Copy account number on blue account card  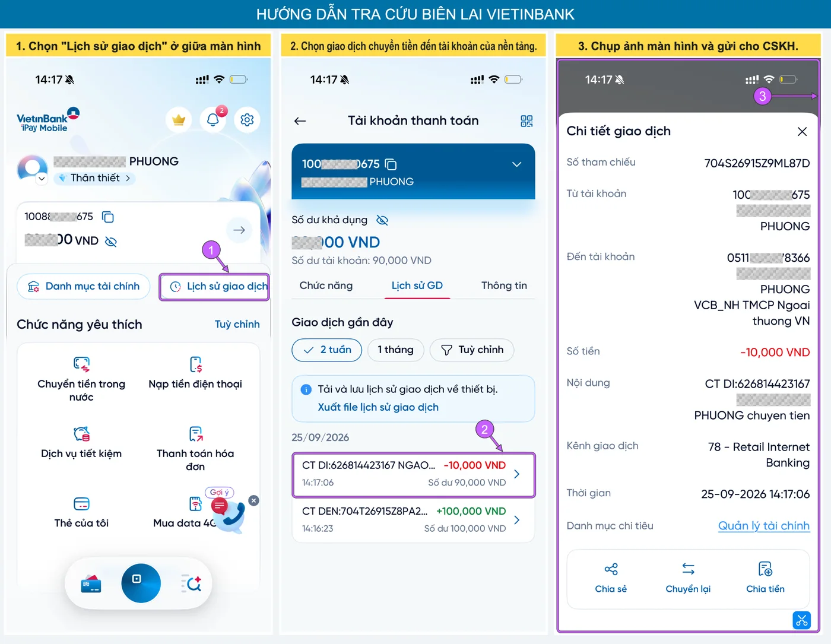[391, 164]
